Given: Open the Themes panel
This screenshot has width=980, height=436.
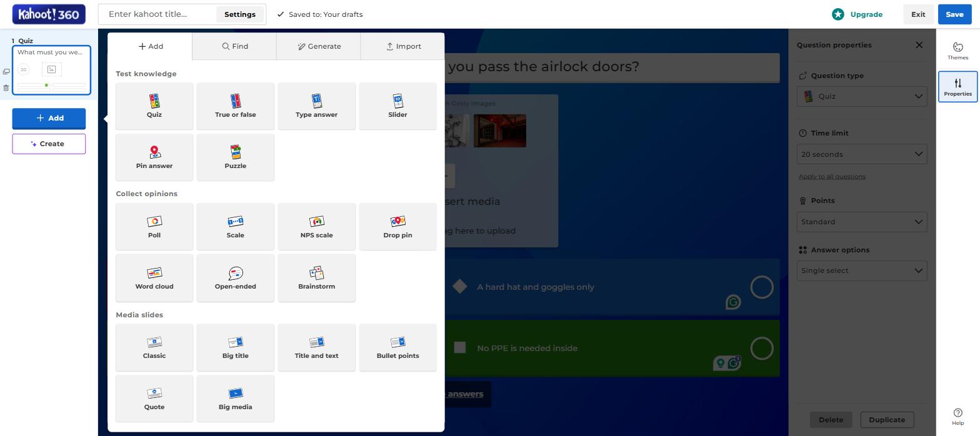Looking at the screenshot, I should (957, 51).
